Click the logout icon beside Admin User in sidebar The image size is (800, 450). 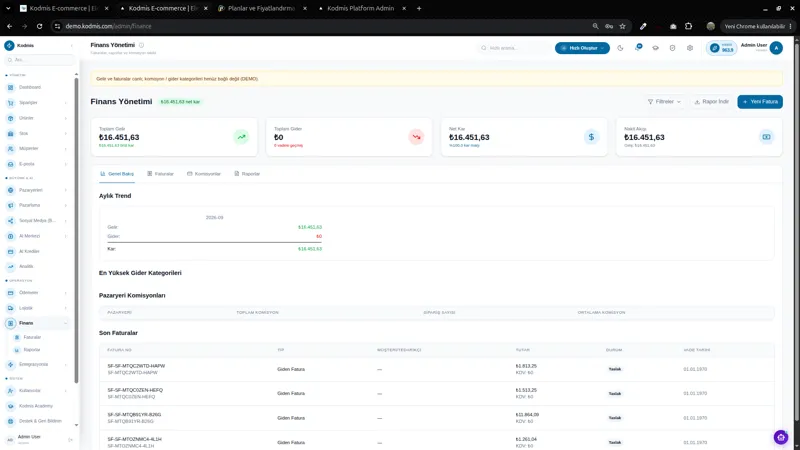click(x=70, y=439)
